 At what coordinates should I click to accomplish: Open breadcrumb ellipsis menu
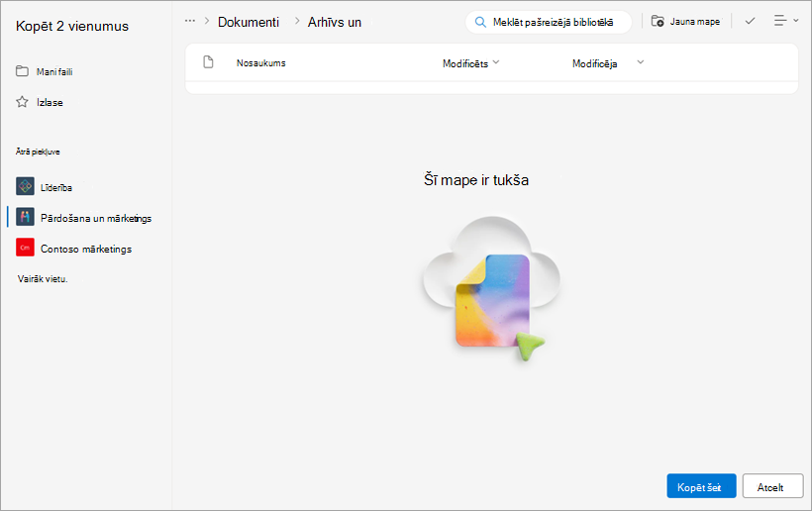(190, 21)
